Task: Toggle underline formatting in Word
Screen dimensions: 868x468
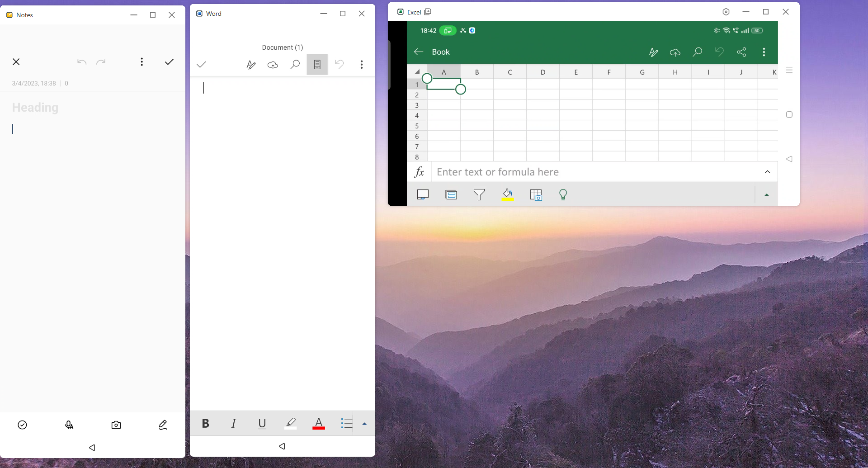Action: coord(262,423)
